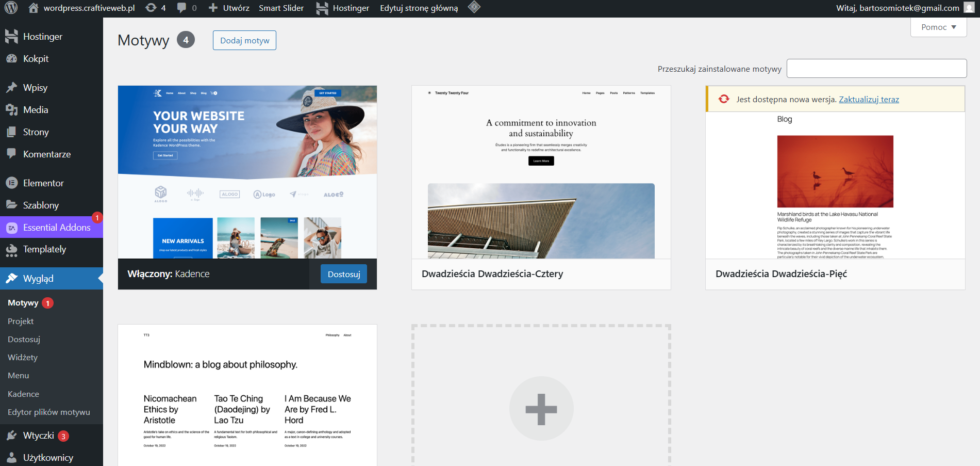Click the Dostosuj button on Kadence theme

pos(343,274)
